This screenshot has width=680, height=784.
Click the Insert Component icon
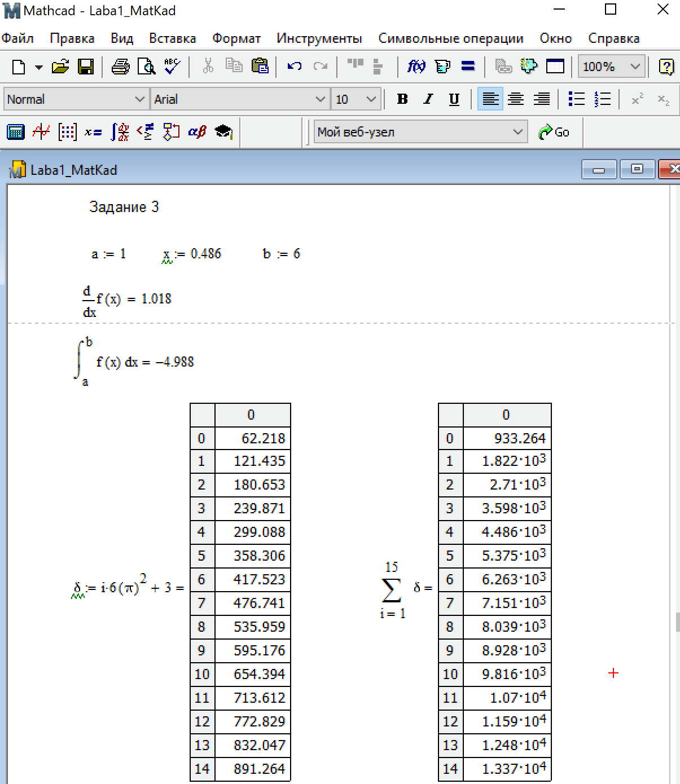pos(529,67)
